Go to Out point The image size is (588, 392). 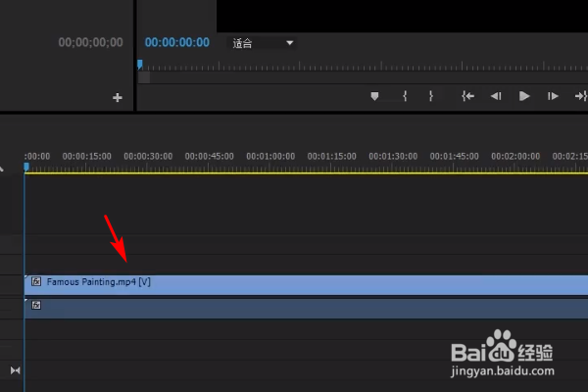(580, 96)
